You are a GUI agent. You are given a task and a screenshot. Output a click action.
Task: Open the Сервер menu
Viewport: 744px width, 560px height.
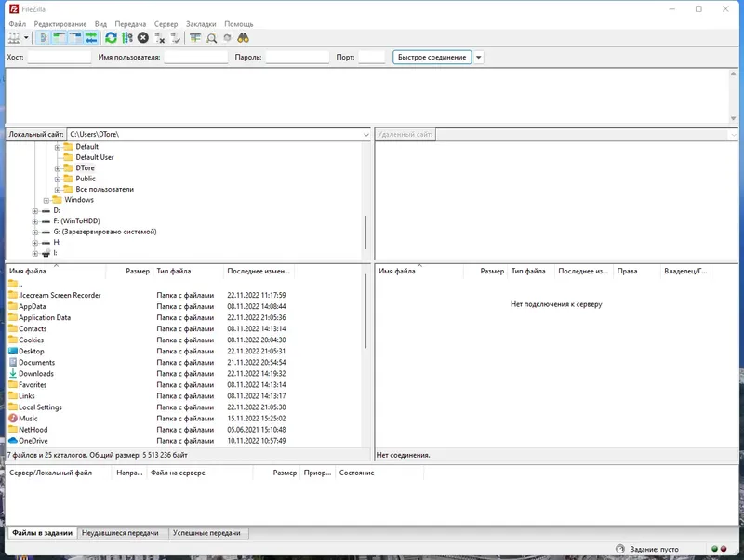point(166,24)
